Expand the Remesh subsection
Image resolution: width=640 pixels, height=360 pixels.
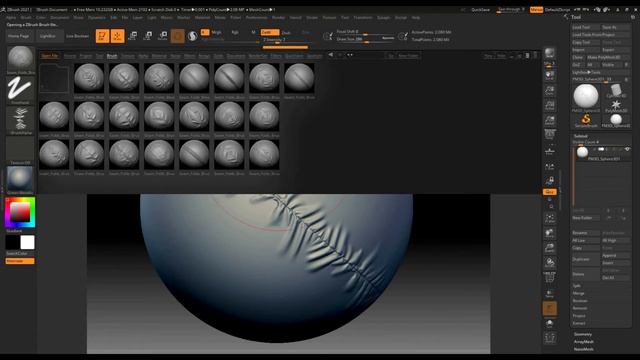pos(580,308)
